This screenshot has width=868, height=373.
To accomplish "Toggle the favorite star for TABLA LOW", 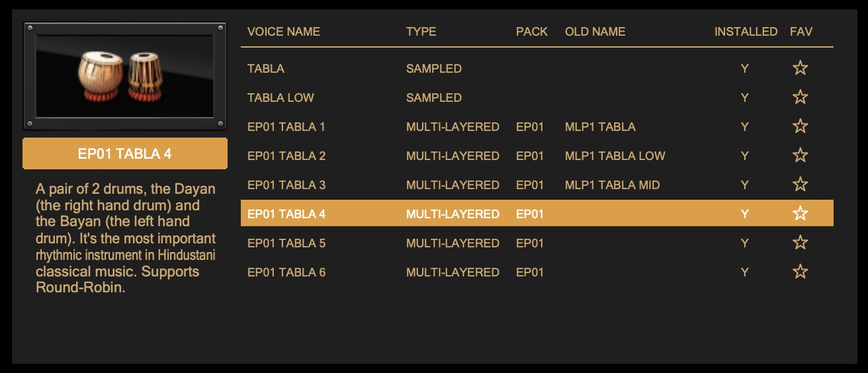I will point(800,97).
